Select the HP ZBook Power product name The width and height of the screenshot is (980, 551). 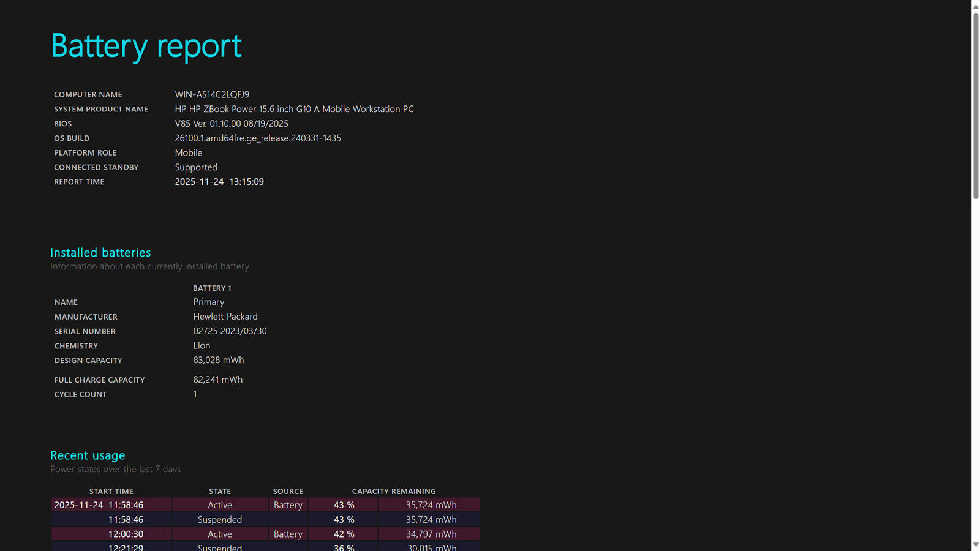pos(294,109)
